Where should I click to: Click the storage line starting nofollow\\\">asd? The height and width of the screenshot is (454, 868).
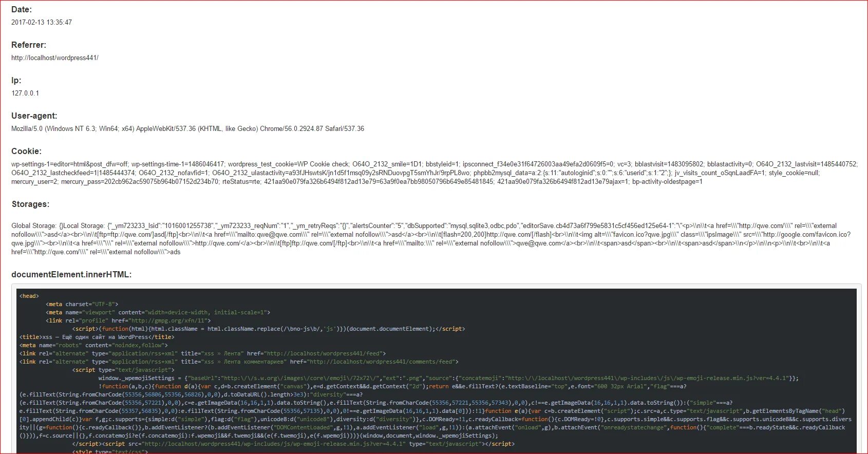[x=431, y=235]
